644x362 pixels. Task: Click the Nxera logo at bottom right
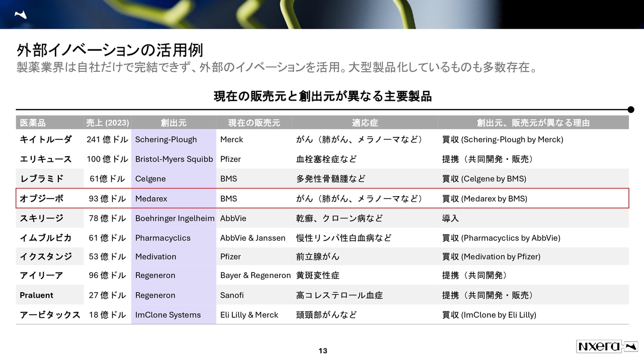click(x=607, y=346)
